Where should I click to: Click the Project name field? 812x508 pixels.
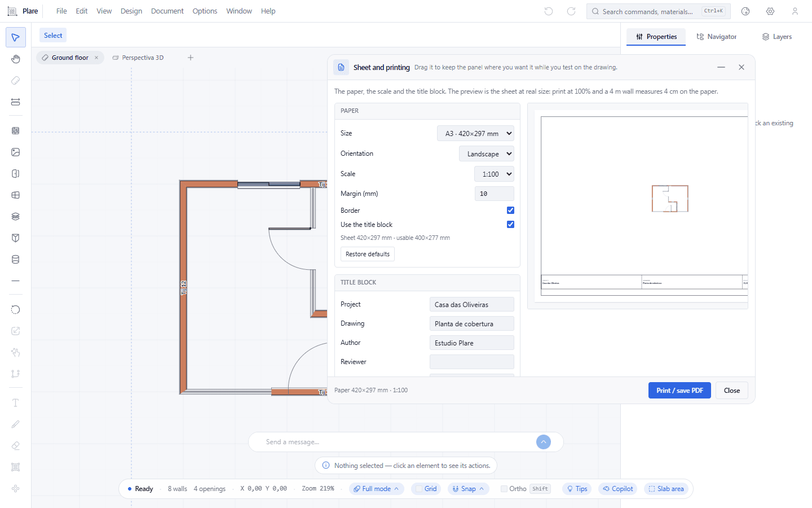472,304
